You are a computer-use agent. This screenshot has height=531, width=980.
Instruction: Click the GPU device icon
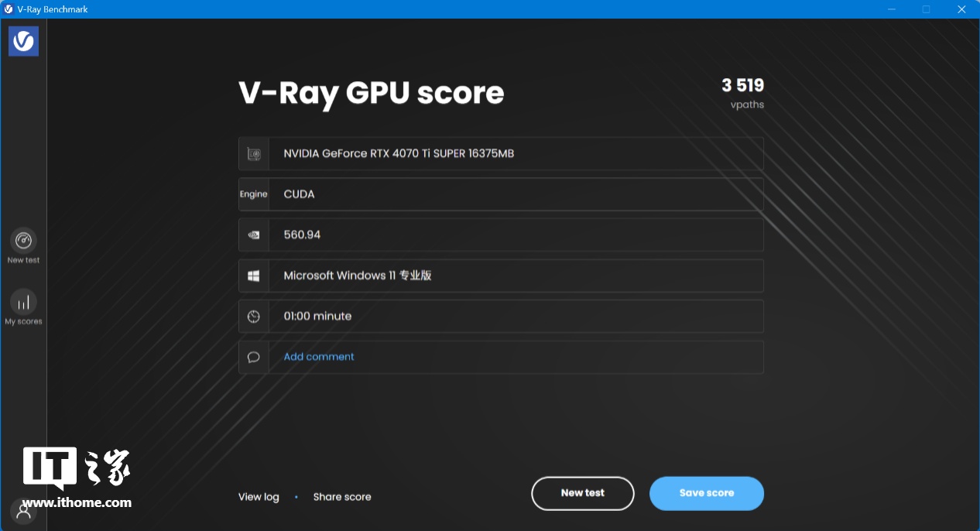click(254, 154)
